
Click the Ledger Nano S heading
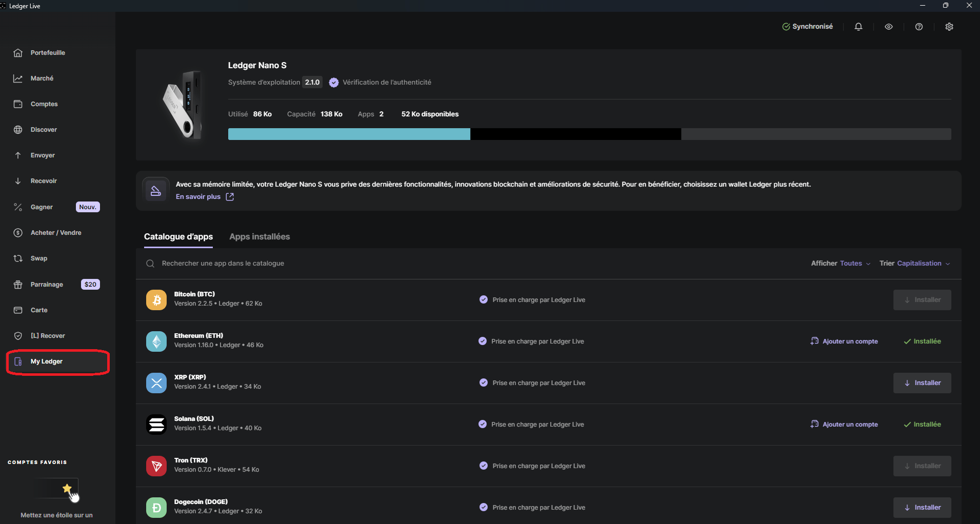pos(257,66)
